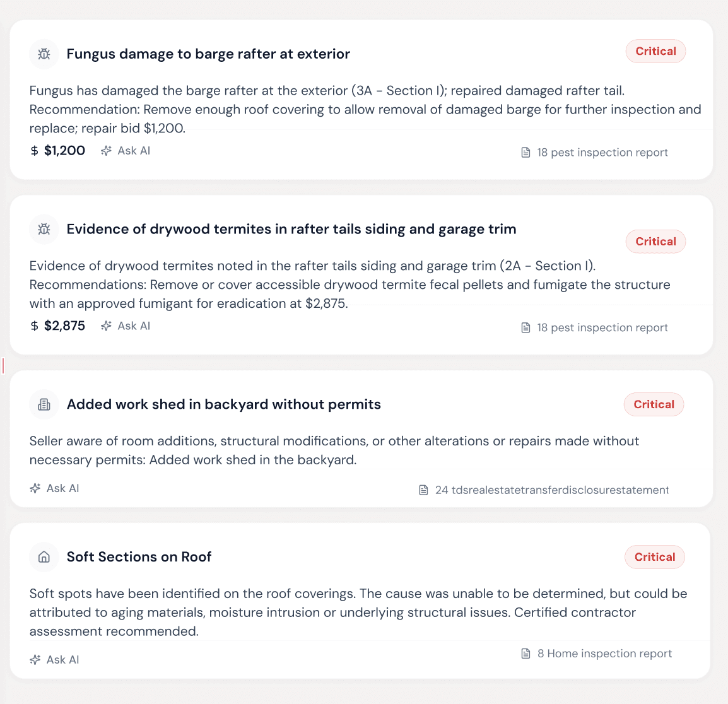Open the 18 pest inspection report link

(x=602, y=152)
